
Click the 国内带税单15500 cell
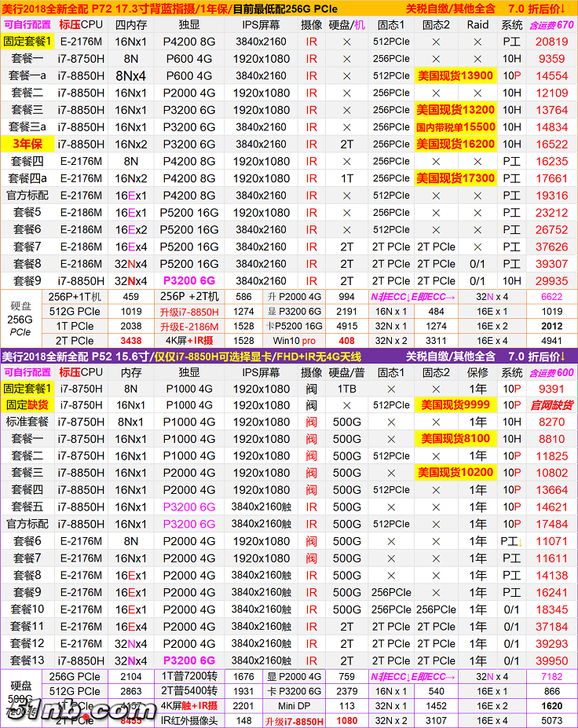pyautogui.click(x=455, y=127)
